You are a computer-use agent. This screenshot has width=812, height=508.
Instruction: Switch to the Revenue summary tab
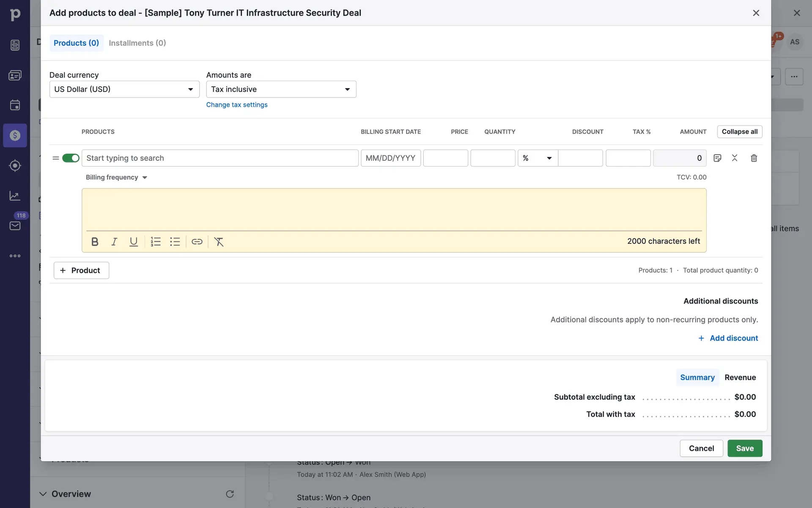pyautogui.click(x=740, y=377)
